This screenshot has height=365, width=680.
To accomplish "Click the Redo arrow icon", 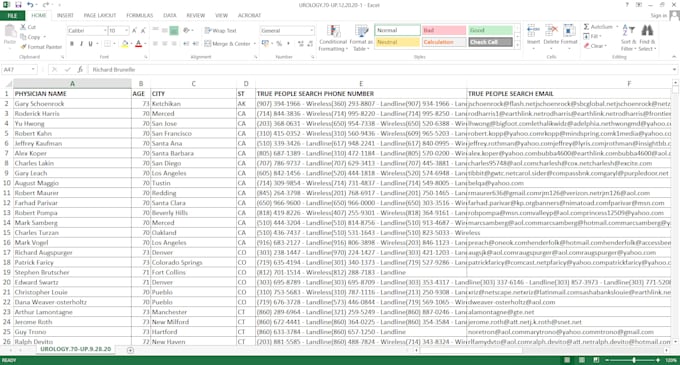I will pos(46,5).
